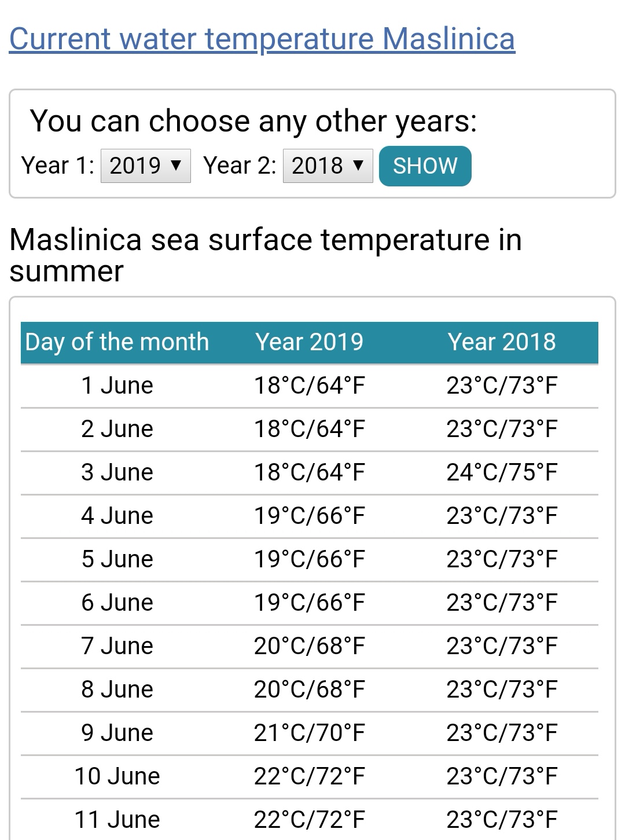Click the Year 2018 column header
The image size is (625, 840).
coord(501,342)
